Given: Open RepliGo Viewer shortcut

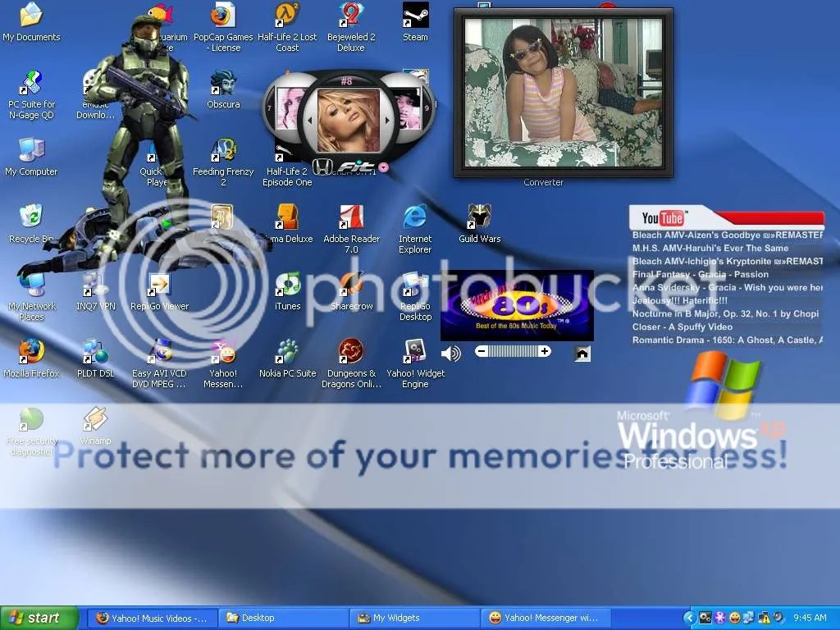Looking at the screenshot, I should tap(160, 291).
